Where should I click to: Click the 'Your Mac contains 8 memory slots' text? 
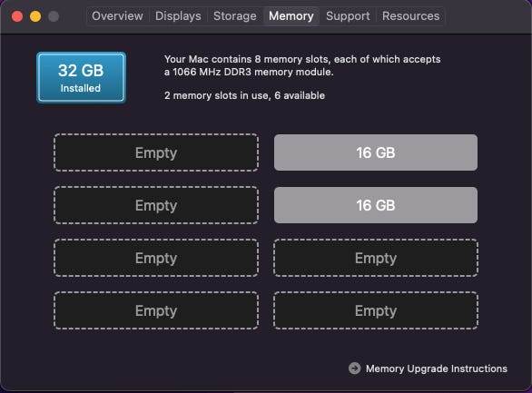point(247,59)
